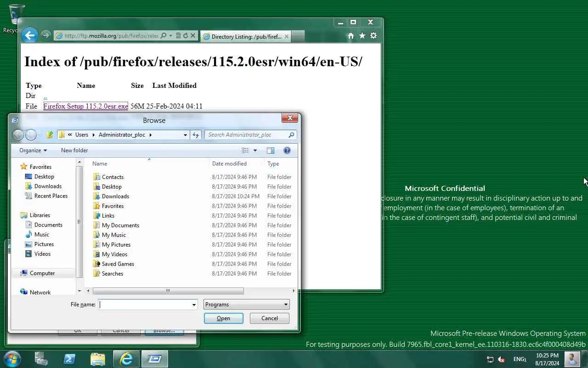Open the Organize dropdown menu

33,150
